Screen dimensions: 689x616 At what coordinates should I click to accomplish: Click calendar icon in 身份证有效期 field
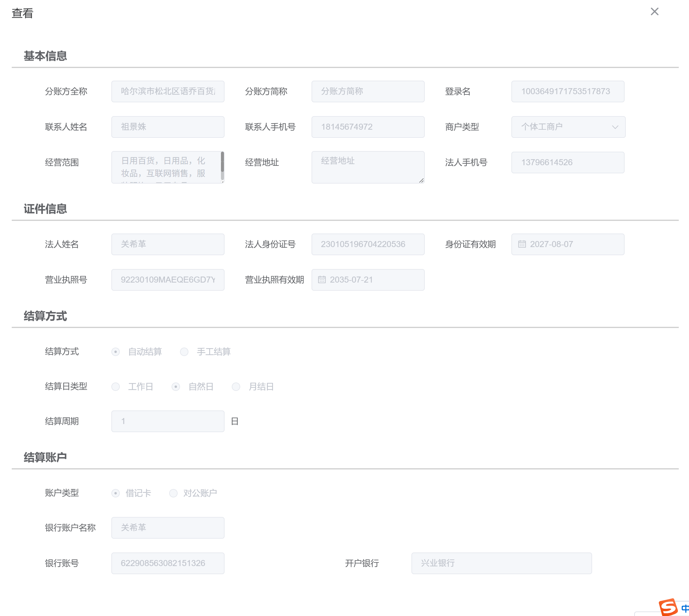coord(522,244)
